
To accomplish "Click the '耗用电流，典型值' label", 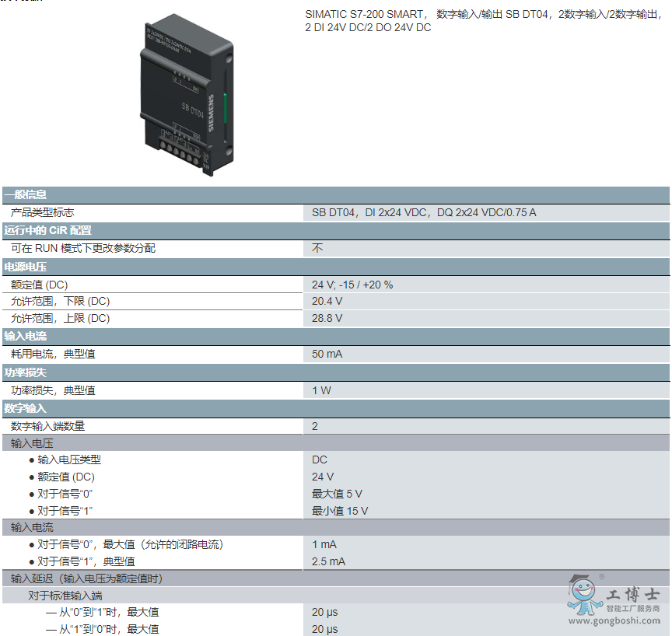I will [53, 354].
